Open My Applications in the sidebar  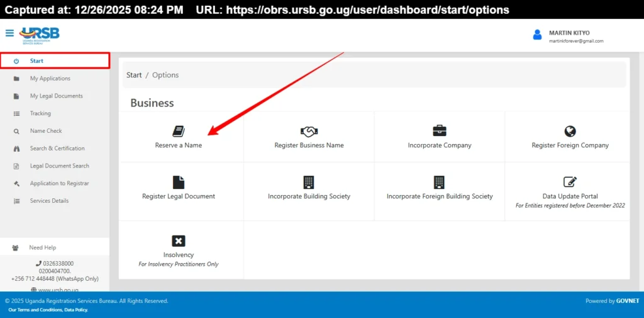coord(50,79)
